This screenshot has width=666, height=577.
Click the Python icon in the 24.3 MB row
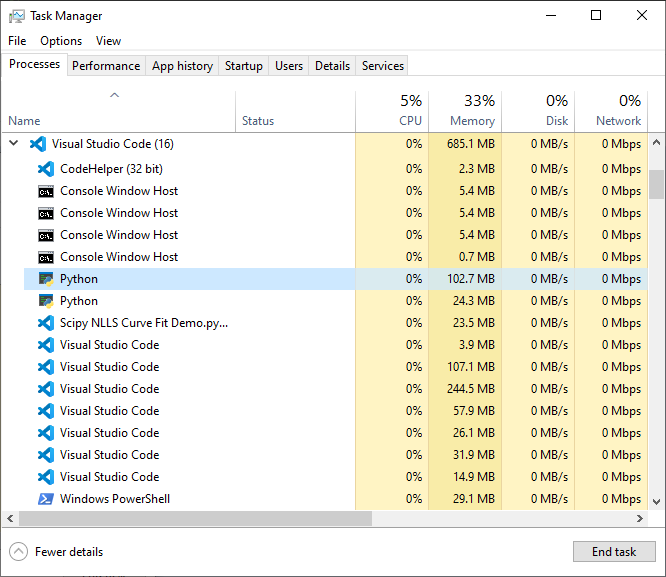(46, 301)
